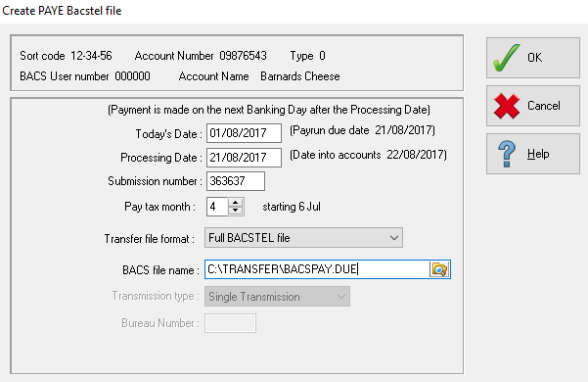Open the Transmission type dropdown arrow

click(340, 297)
